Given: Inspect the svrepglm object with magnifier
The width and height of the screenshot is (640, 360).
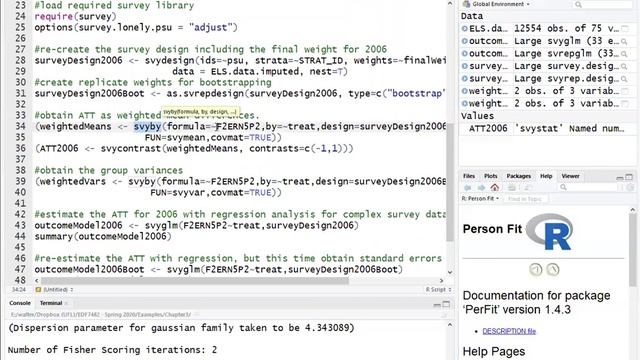Looking at the screenshot, I should (x=624, y=54).
